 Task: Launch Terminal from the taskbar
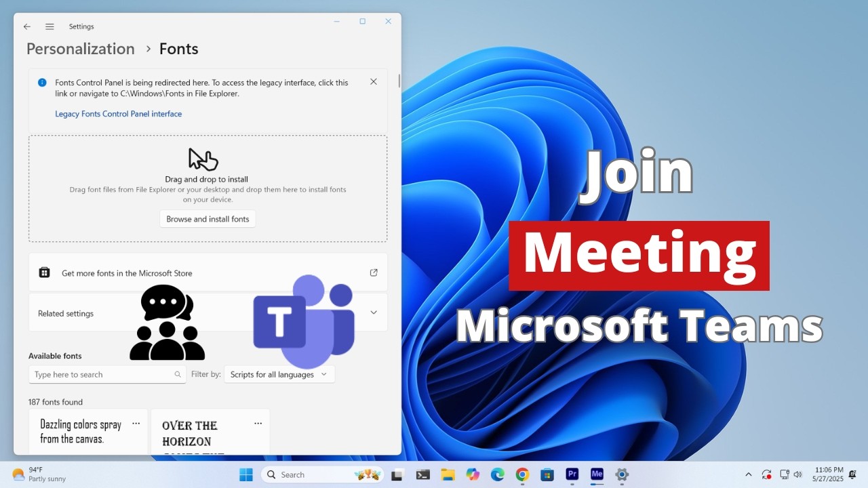pyautogui.click(x=423, y=474)
